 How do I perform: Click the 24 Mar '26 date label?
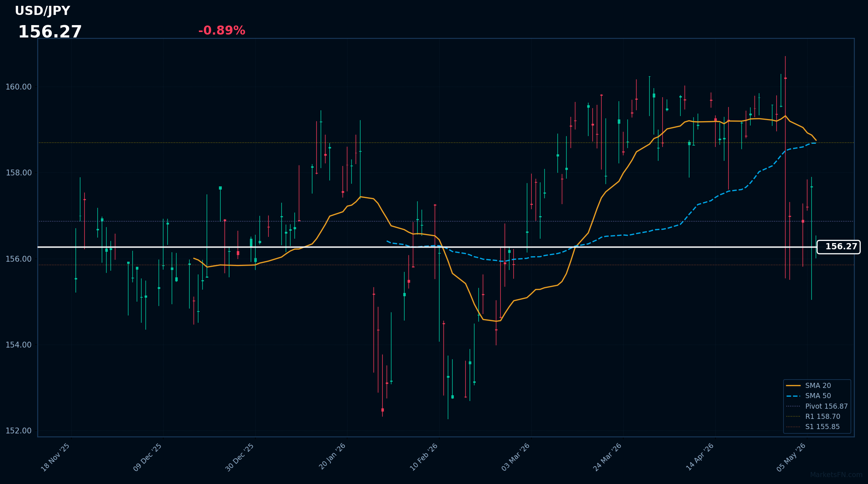click(x=608, y=457)
